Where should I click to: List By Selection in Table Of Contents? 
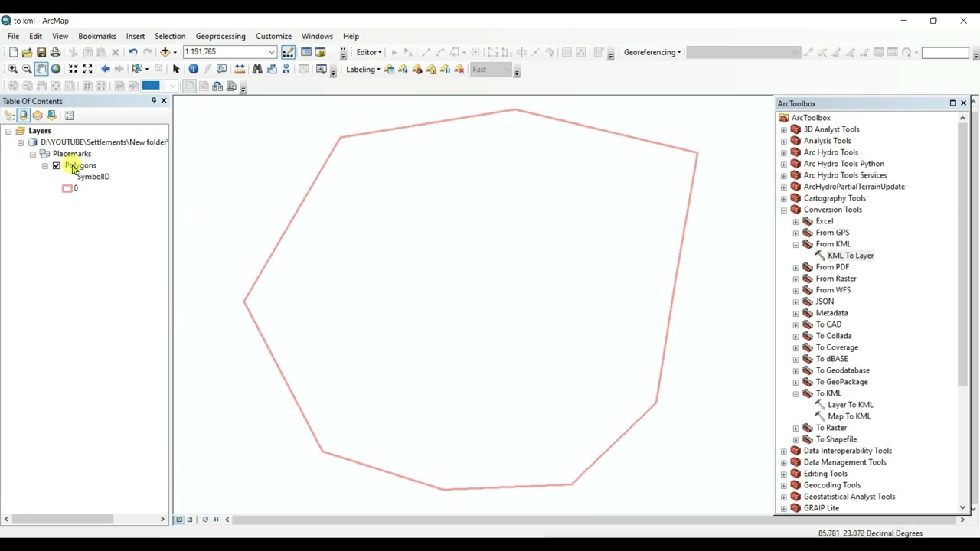pyautogui.click(x=52, y=116)
